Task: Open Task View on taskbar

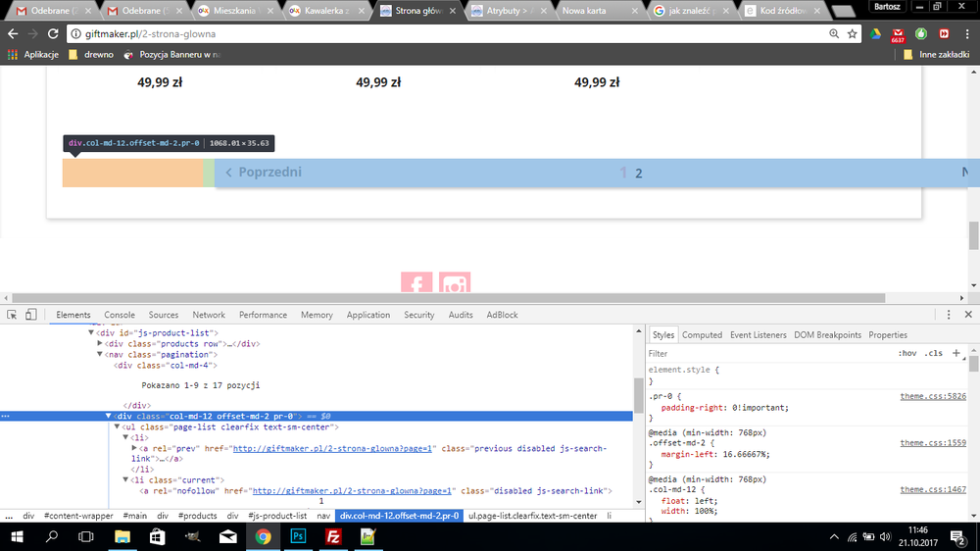Action: coord(85,536)
